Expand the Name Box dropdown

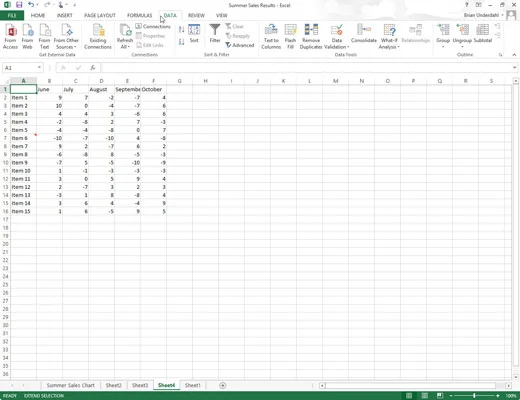click(x=39, y=68)
